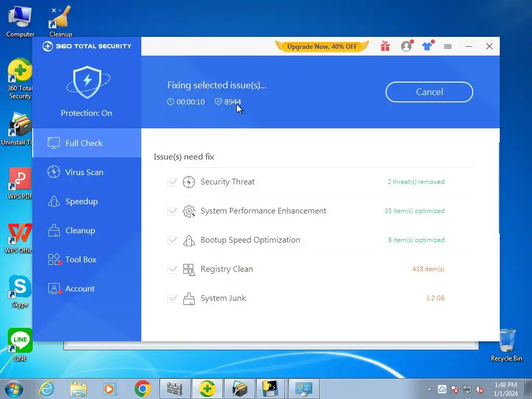Click the gift box icon in title bar
The height and width of the screenshot is (399, 532).
[x=385, y=46]
